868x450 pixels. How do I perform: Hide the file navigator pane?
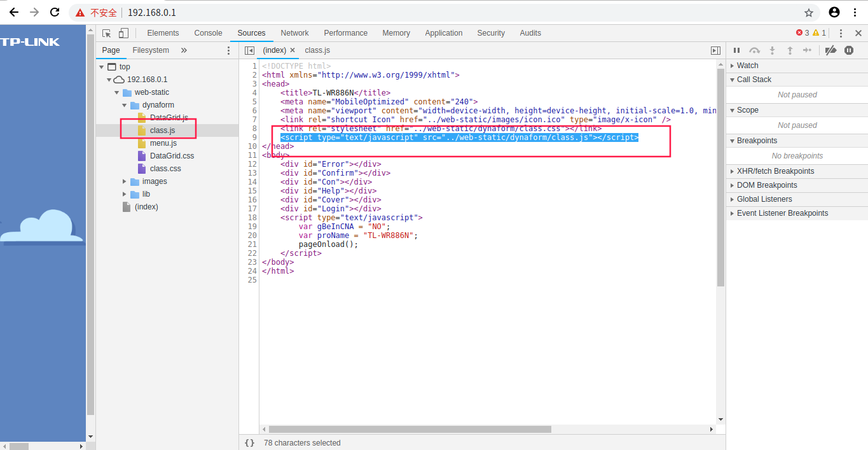coord(249,50)
